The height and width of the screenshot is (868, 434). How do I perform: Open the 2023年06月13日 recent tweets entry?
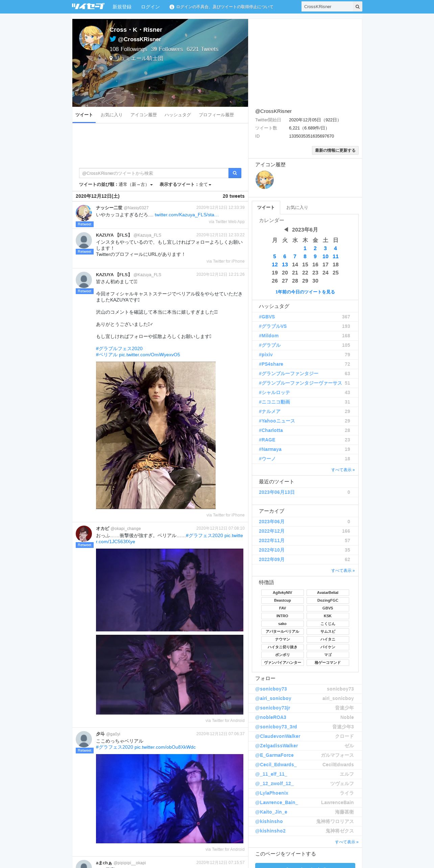coord(277,492)
